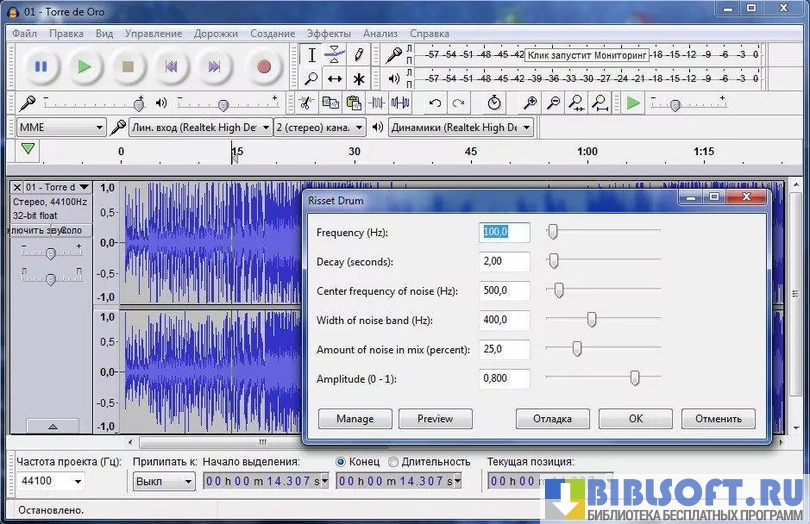Select the Draw pencil tool
The height and width of the screenshot is (524, 810).
click(359, 55)
